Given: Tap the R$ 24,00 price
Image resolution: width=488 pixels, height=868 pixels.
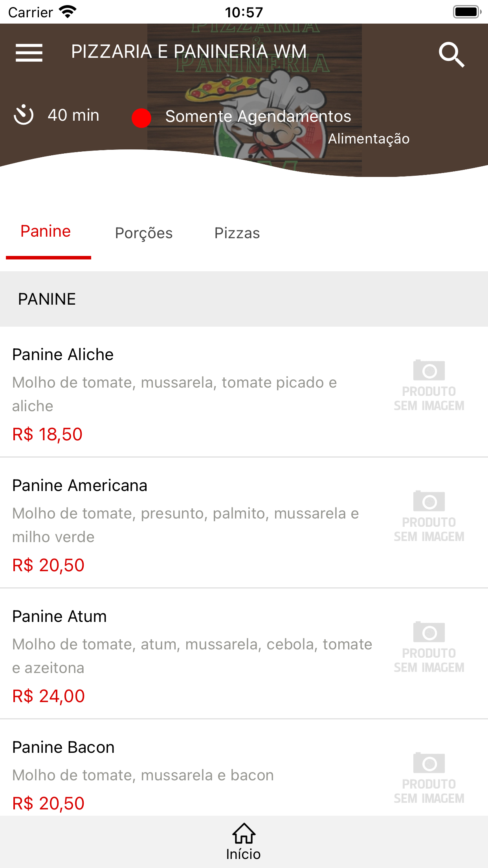Looking at the screenshot, I should (48, 696).
